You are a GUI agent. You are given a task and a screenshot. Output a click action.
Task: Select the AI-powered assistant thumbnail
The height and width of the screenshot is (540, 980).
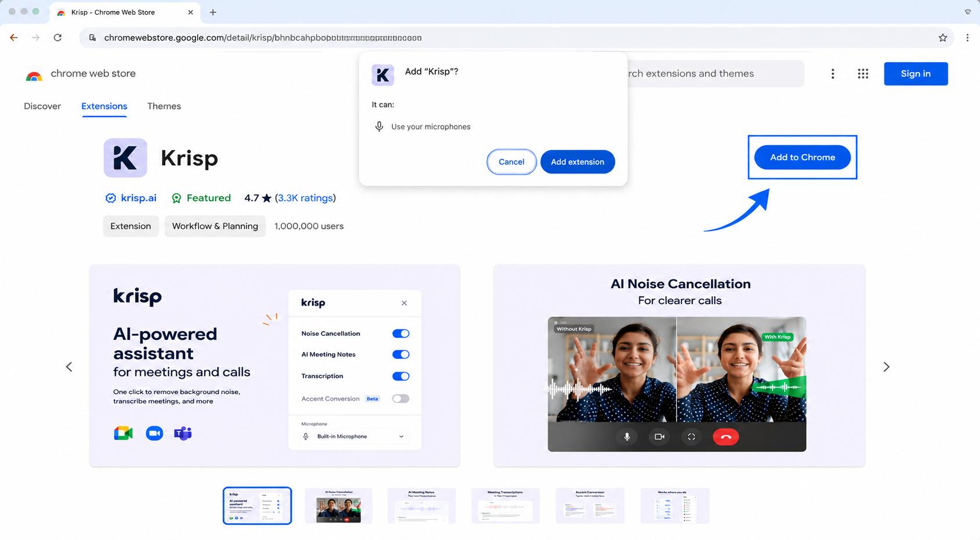[x=257, y=506]
